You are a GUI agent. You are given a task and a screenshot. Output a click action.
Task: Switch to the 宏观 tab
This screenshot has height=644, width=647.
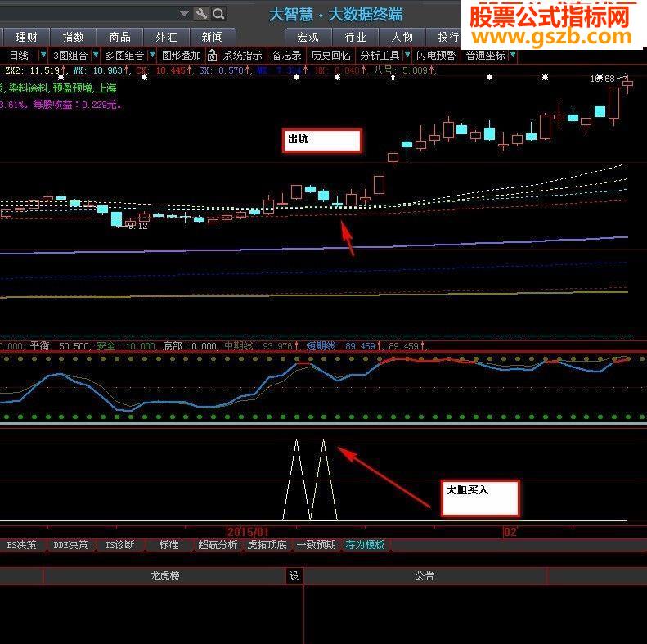pyautogui.click(x=308, y=37)
